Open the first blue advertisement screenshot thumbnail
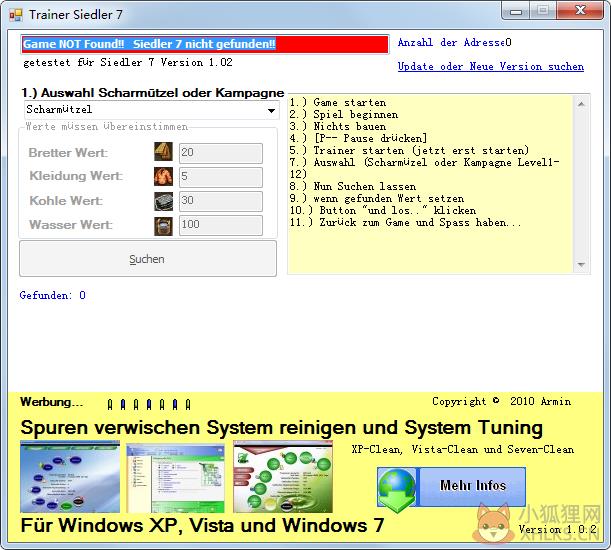 point(70,477)
